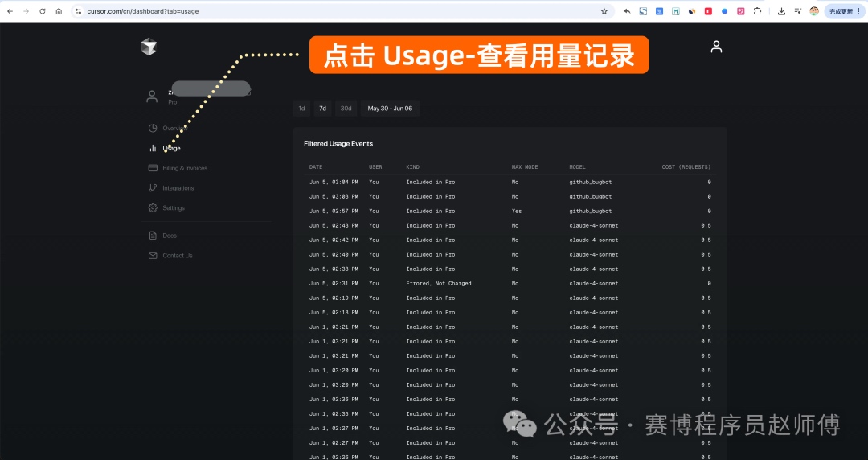Click the browser forward arrow
The image size is (868, 460).
[x=26, y=11]
